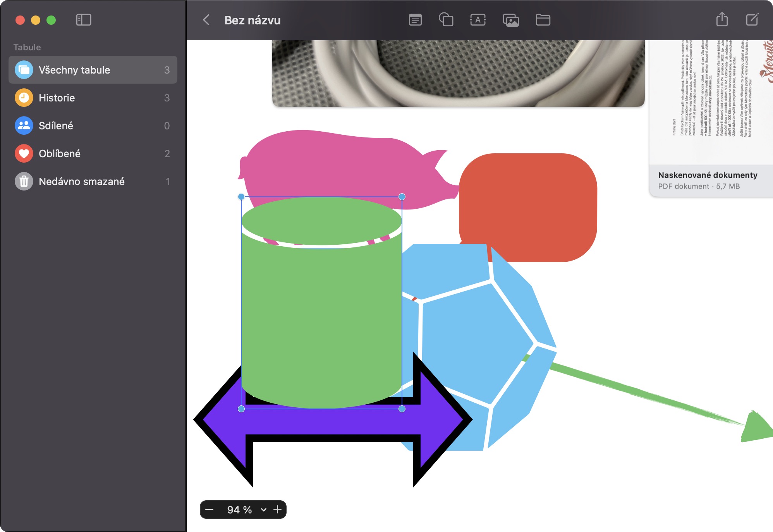The width and height of the screenshot is (773, 532).
Task: Open the share button
Action: coord(722,19)
